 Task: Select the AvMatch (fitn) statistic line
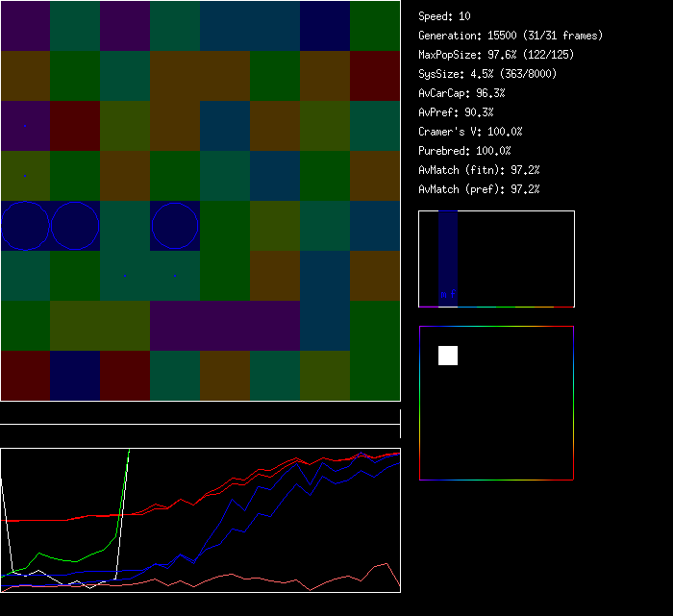tap(479, 170)
